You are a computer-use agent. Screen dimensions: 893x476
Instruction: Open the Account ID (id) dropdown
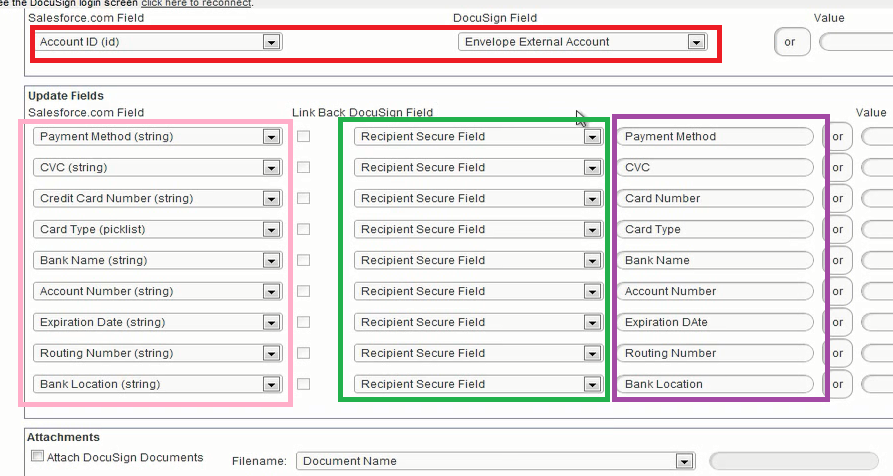click(x=270, y=43)
